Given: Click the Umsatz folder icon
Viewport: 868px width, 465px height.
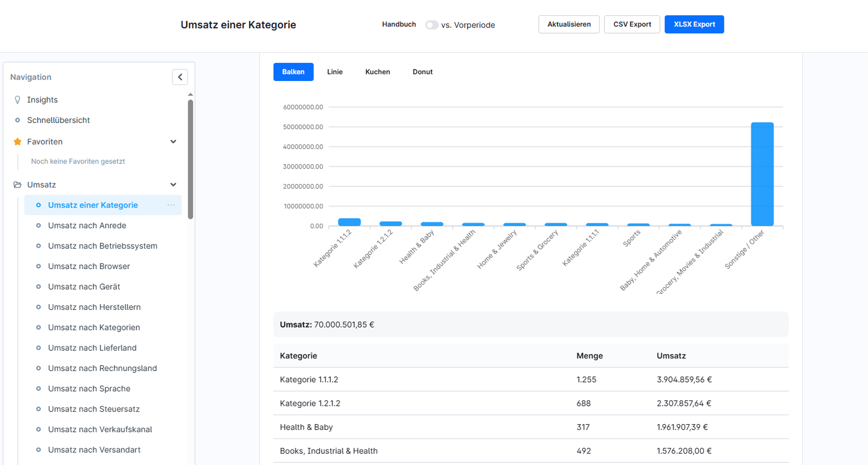Looking at the screenshot, I should [17, 185].
